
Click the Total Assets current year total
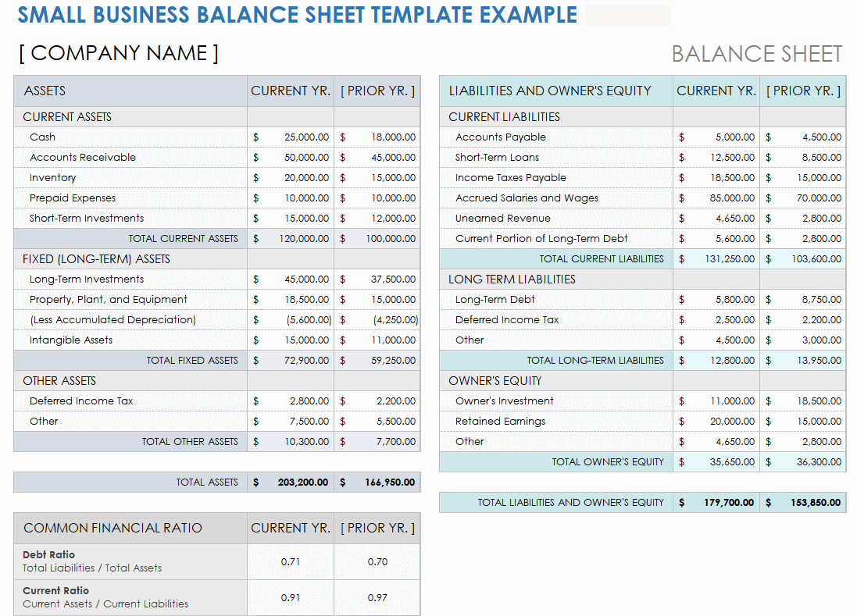click(x=291, y=482)
